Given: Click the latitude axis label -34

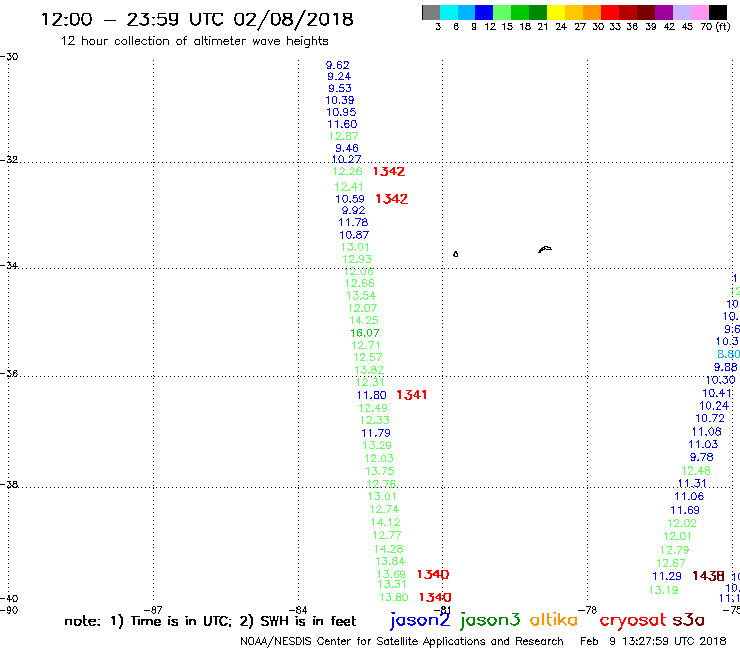Looking at the screenshot, I should pyautogui.click(x=9, y=265).
